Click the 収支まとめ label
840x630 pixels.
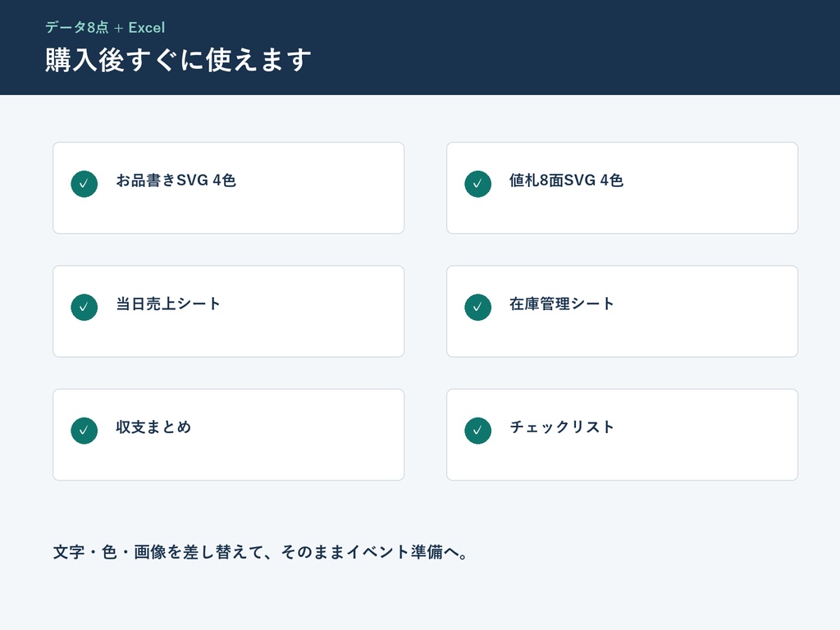153,427
